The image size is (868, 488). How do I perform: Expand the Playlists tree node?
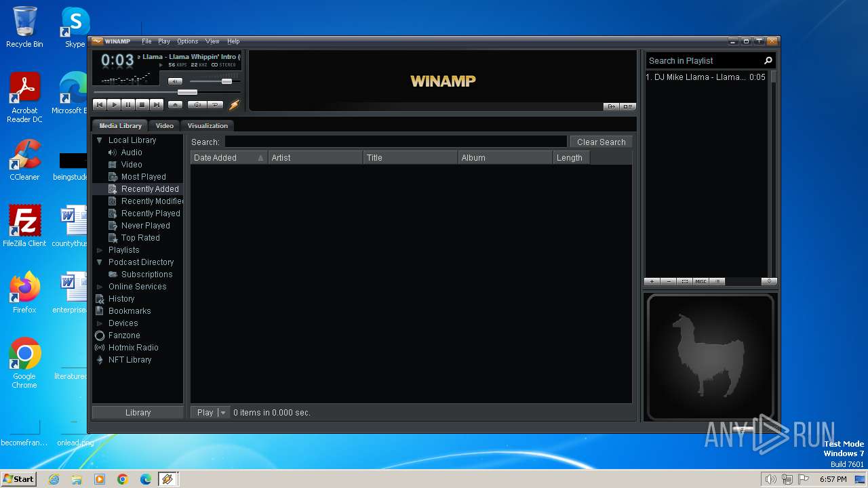100,250
